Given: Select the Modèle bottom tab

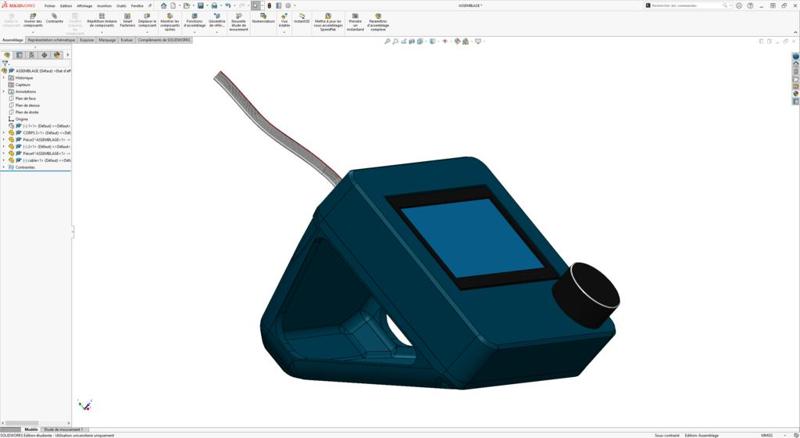Looking at the screenshot, I should coord(31,429).
